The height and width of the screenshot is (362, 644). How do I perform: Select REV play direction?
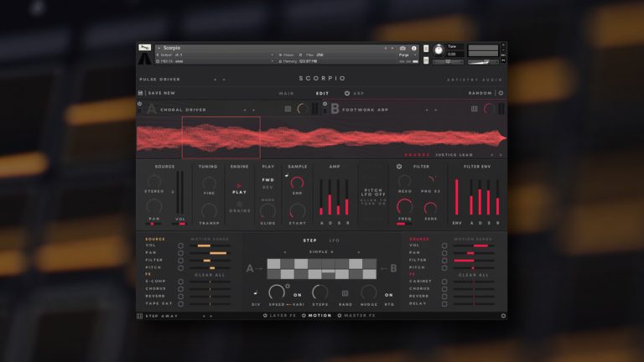pyautogui.click(x=267, y=188)
